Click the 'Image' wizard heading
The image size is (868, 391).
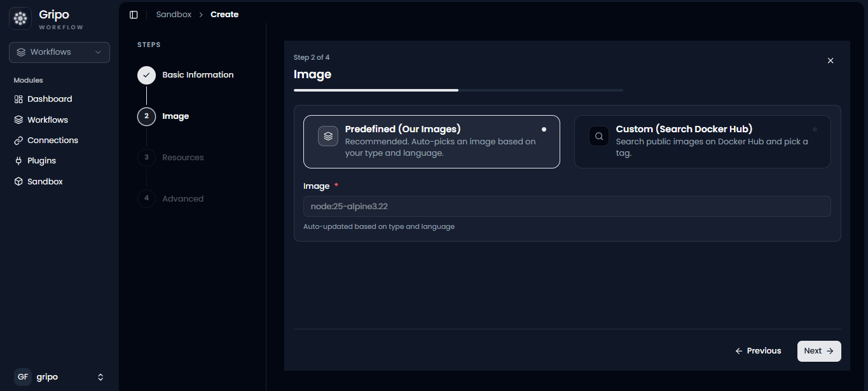tap(312, 74)
